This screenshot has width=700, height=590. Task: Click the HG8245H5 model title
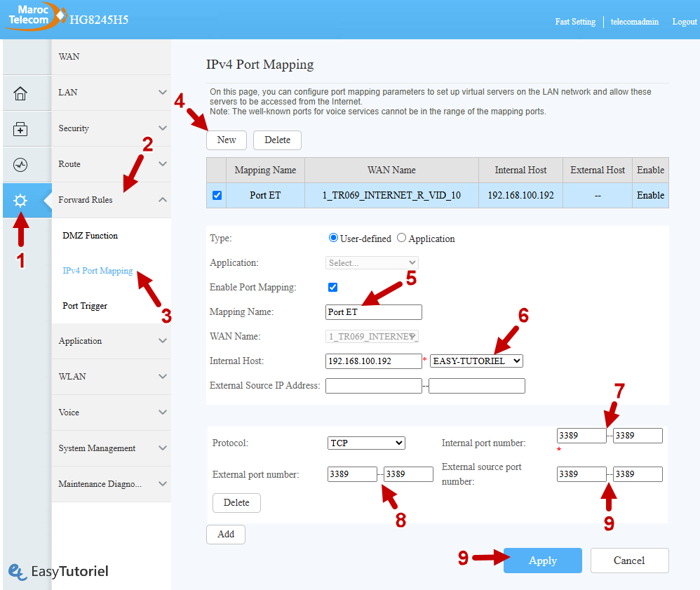tap(99, 20)
